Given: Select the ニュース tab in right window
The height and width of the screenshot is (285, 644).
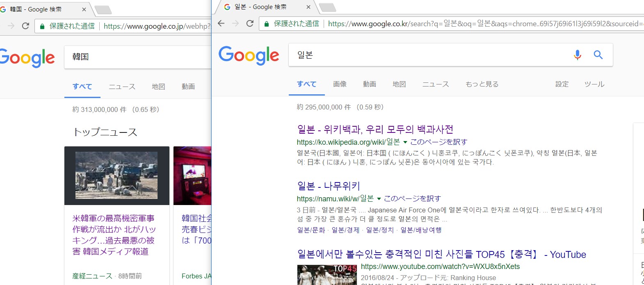Looking at the screenshot, I should pos(436,84).
